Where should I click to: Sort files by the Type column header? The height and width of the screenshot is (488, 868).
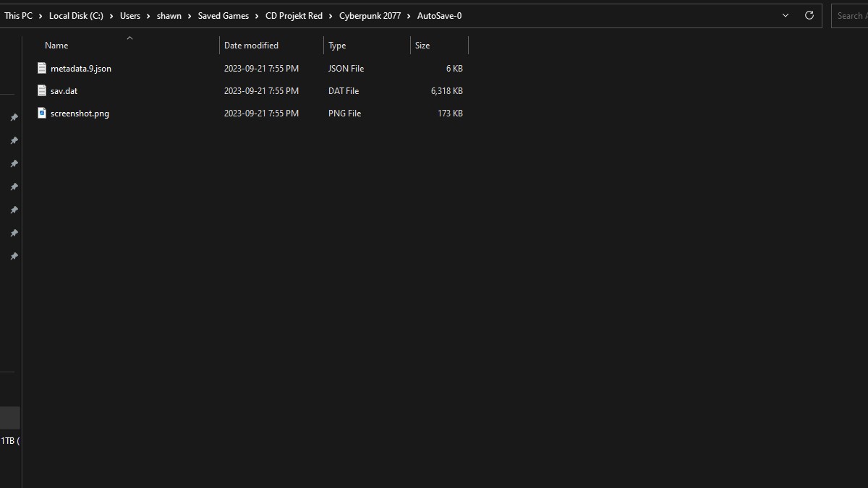click(x=337, y=46)
